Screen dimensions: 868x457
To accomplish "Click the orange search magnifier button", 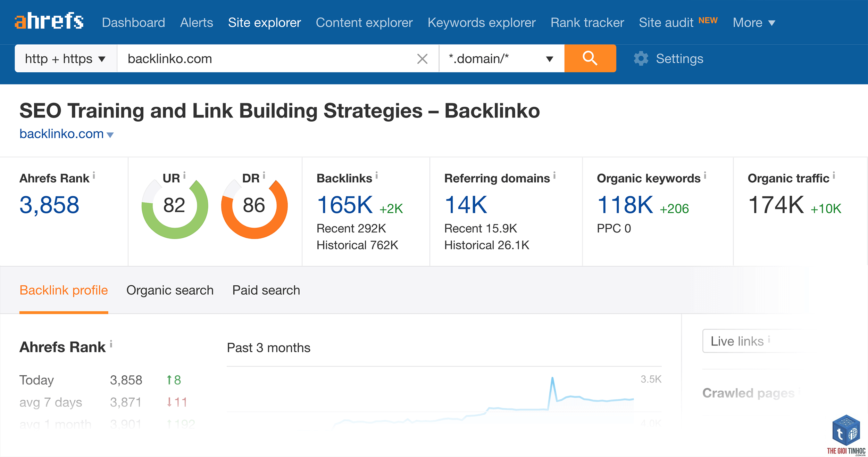I will pyautogui.click(x=590, y=58).
